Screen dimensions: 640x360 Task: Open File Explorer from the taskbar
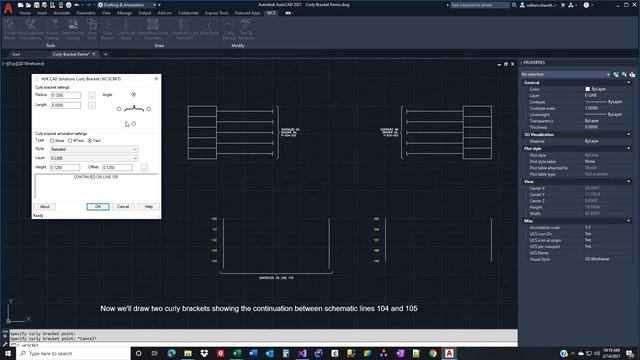188,353
